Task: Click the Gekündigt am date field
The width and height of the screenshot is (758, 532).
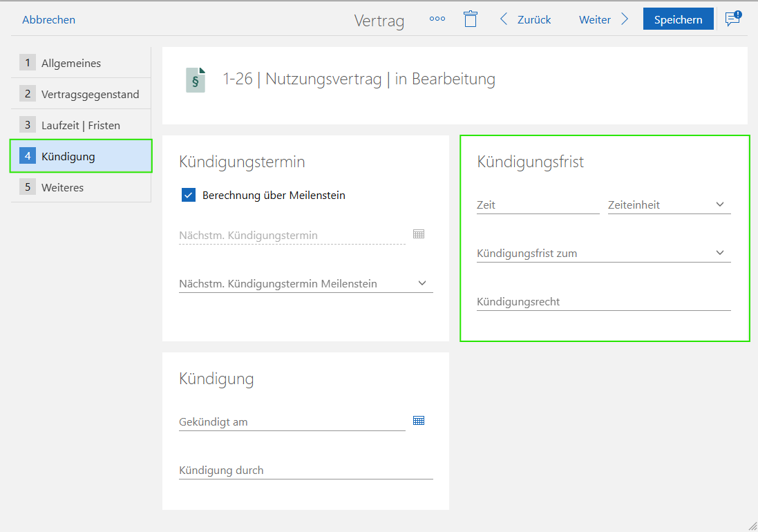Action: 292,422
